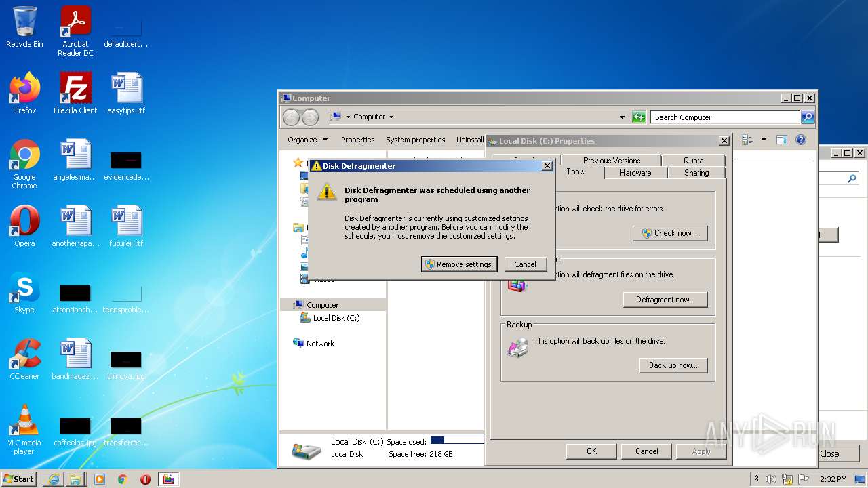
Task: Click the search magnifier icon
Action: tap(807, 117)
